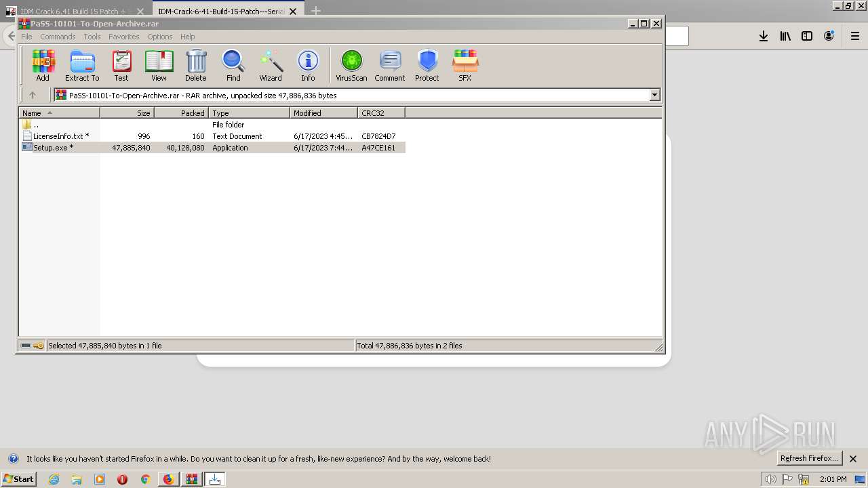This screenshot has width=868, height=488.
Task: Open the Favorites menu
Action: 123,37
